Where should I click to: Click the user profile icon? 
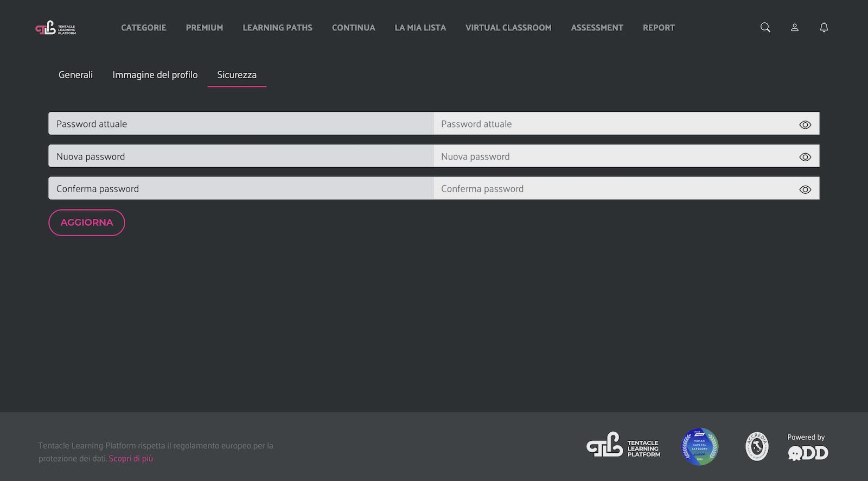click(x=794, y=28)
